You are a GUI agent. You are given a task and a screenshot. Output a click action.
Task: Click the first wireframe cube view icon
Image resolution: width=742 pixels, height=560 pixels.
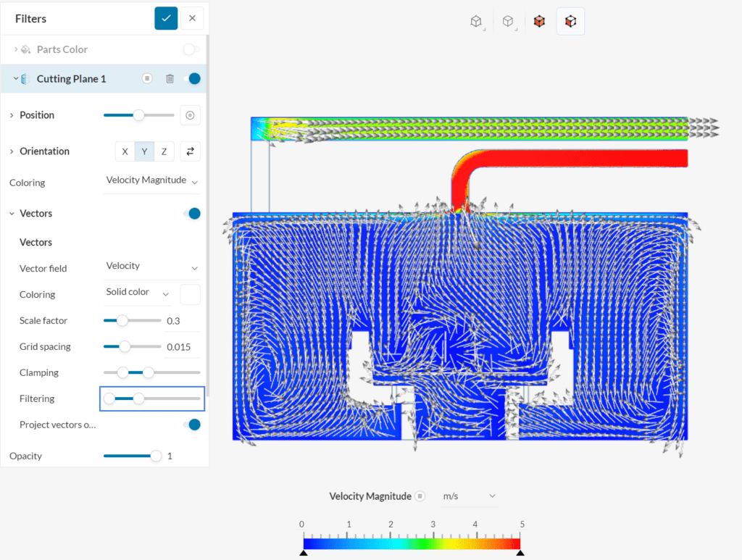(476, 22)
